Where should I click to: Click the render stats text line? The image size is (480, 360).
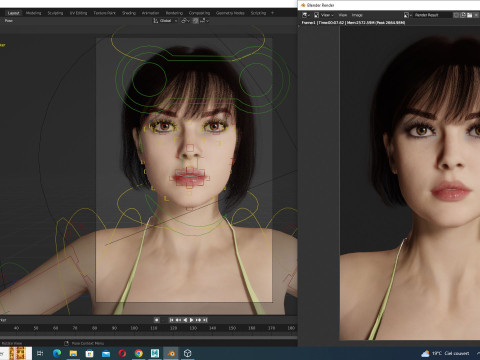[x=353, y=23]
